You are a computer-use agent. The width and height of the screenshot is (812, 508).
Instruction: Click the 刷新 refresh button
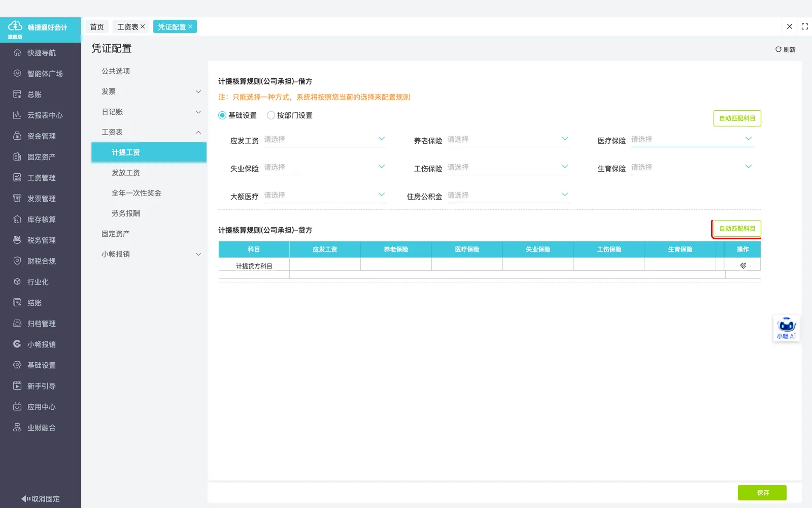click(785, 49)
